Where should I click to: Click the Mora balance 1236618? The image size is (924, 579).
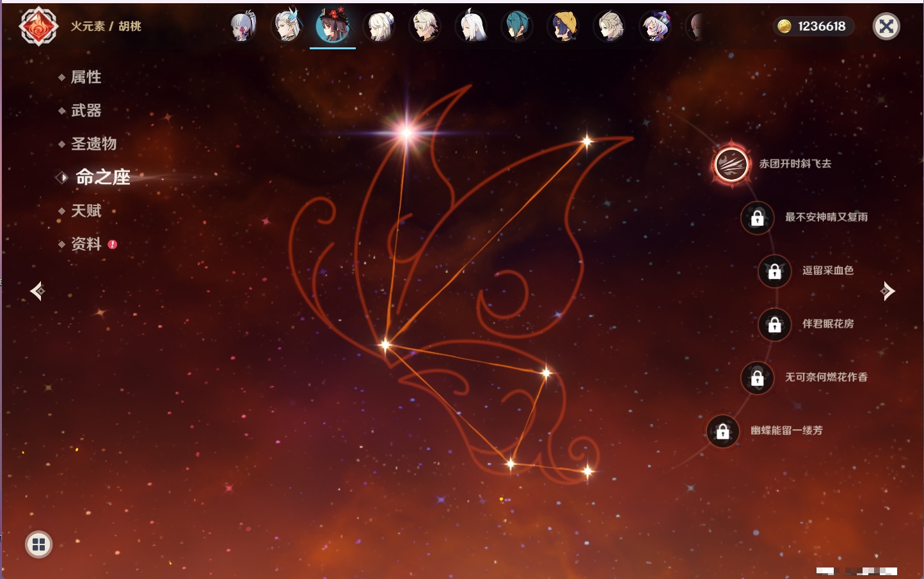[813, 26]
